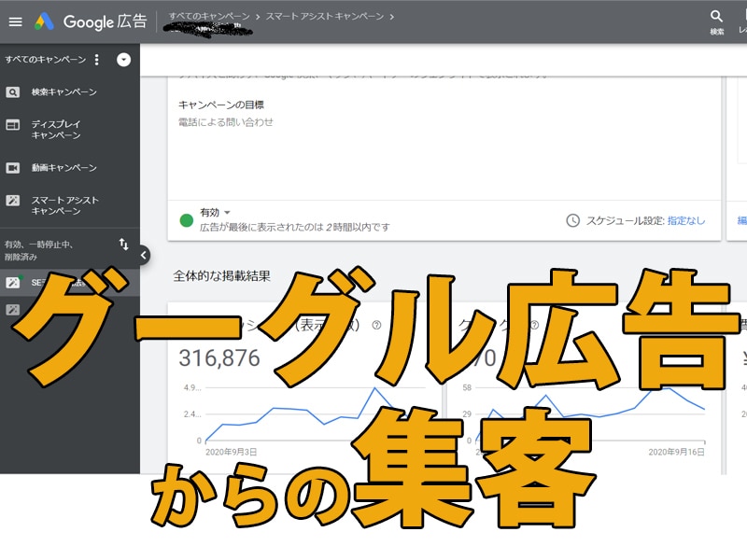Open the hamburger main menu
Screen dimensions: 747x560
[15, 21]
